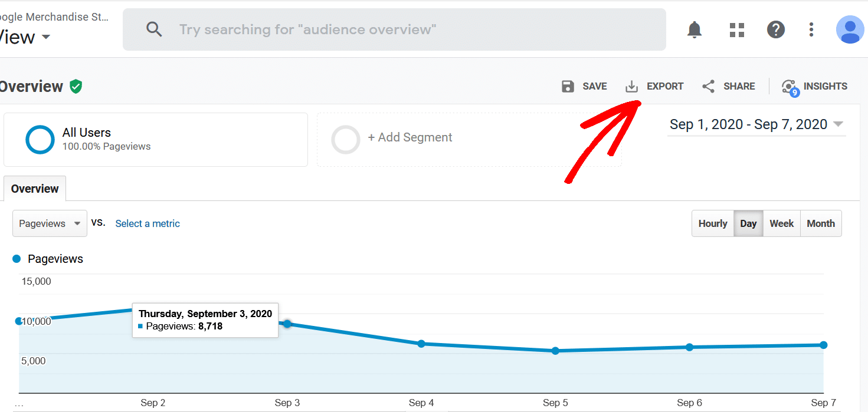
Task: Click the Sep 5 data point
Action: click(x=555, y=351)
